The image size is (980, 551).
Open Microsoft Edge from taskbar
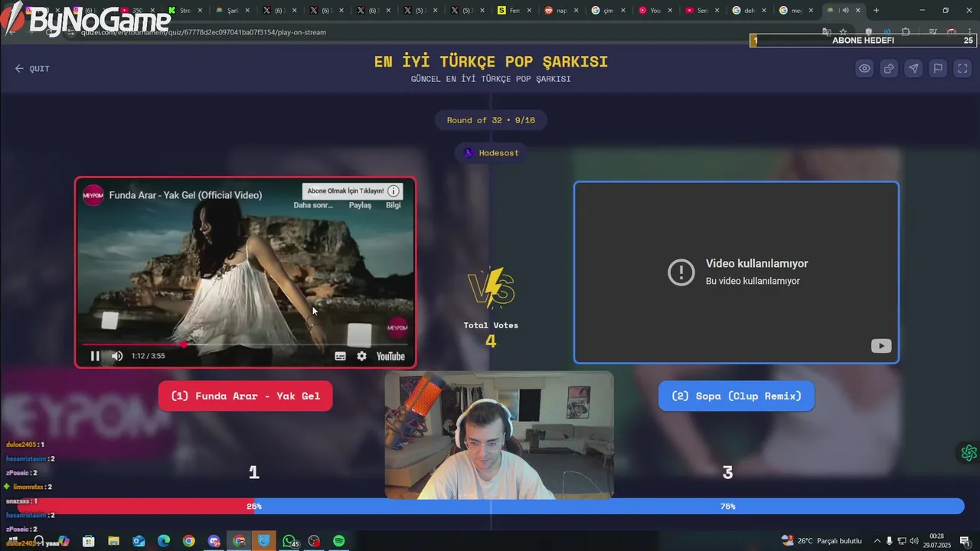pyautogui.click(x=164, y=541)
